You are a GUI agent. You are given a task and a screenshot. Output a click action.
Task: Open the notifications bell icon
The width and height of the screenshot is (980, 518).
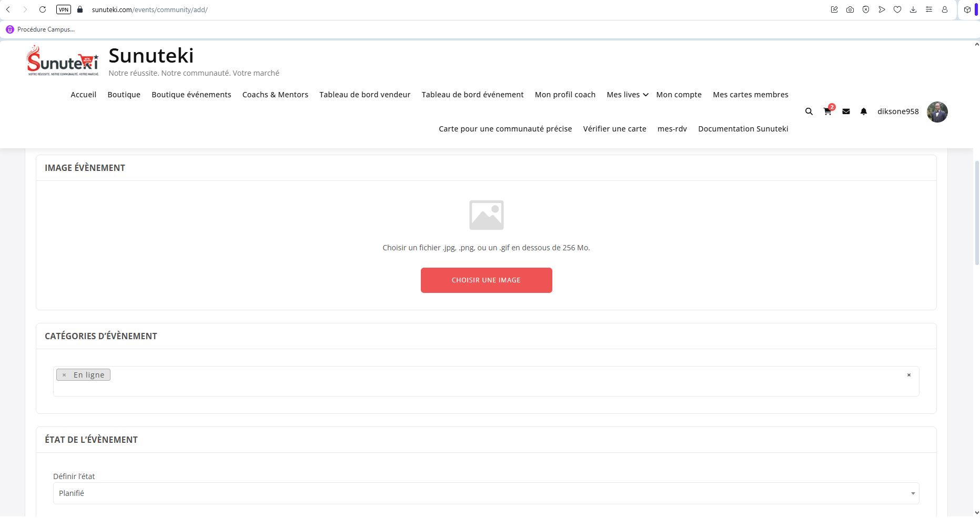click(863, 111)
